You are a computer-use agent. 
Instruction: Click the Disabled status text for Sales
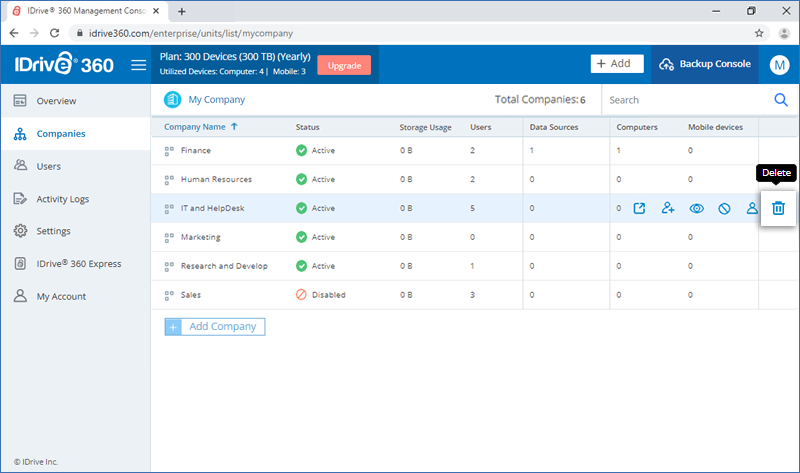point(329,295)
